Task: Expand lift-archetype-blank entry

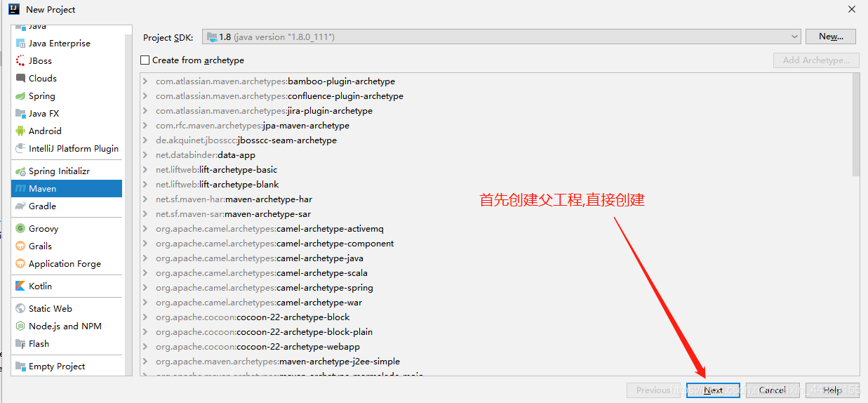Action: (145, 185)
